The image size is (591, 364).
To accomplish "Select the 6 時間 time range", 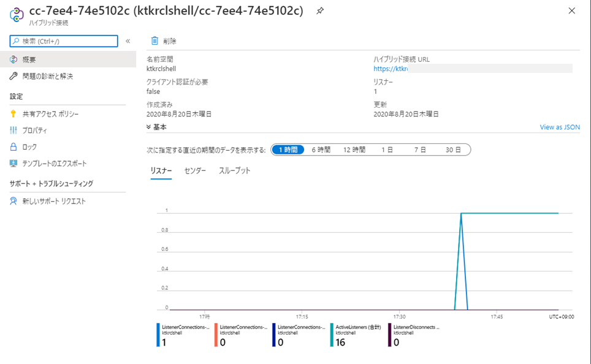I will pos(321,150).
